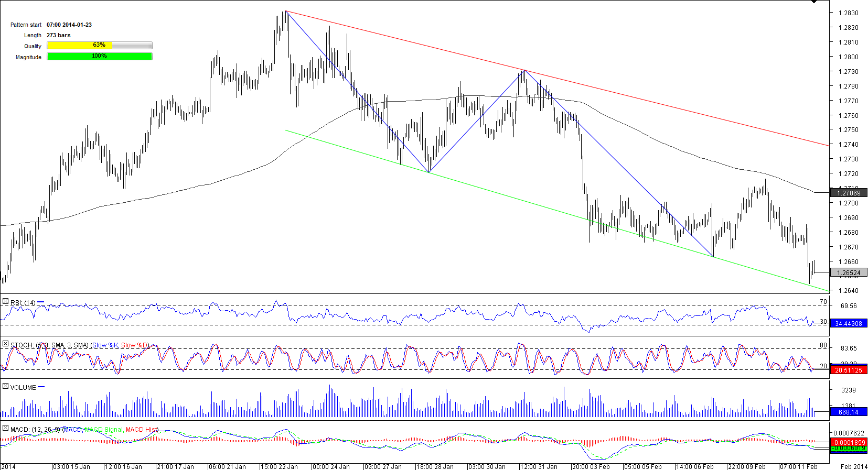Screen dimensions: 868x470
Task: Click the blue RSI legend line icon
Action: pos(41,302)
